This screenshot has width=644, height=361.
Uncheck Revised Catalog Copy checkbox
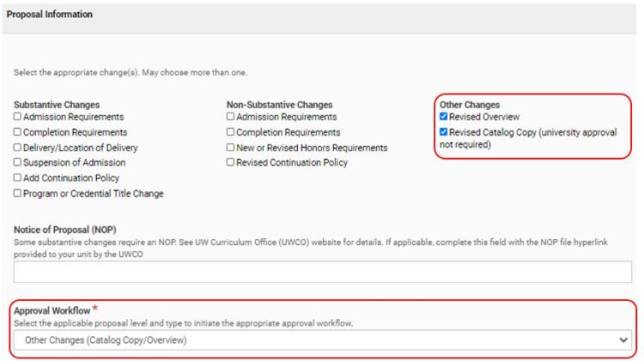point(444,132)
